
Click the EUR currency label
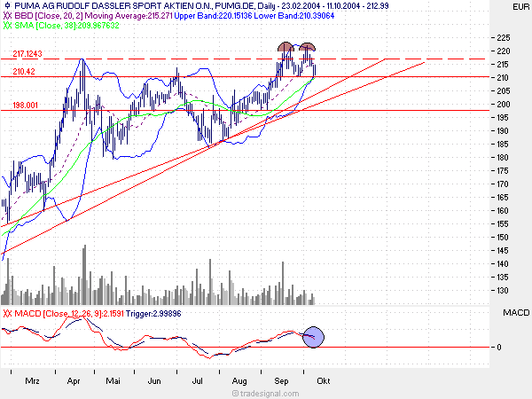click(x=520, y=6)
